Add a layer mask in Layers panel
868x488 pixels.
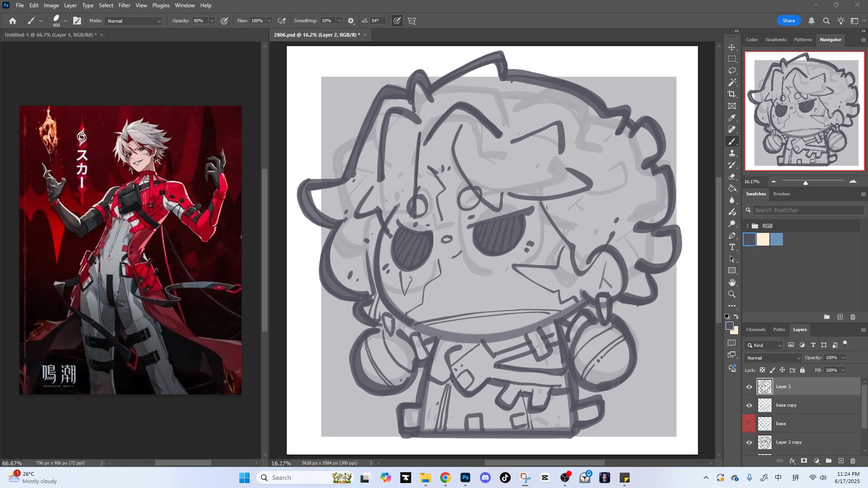coord(804,461)
